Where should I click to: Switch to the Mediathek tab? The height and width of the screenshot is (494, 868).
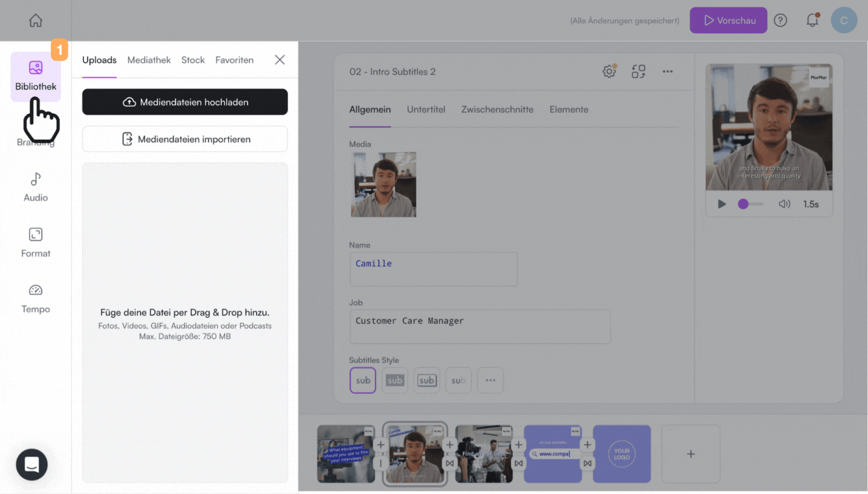(149, 60)
